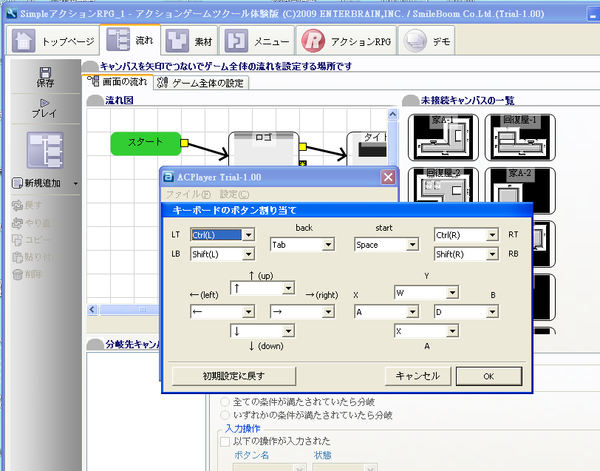Open the Y button key dropdown

pyautogui.click(x=452, y=293)
